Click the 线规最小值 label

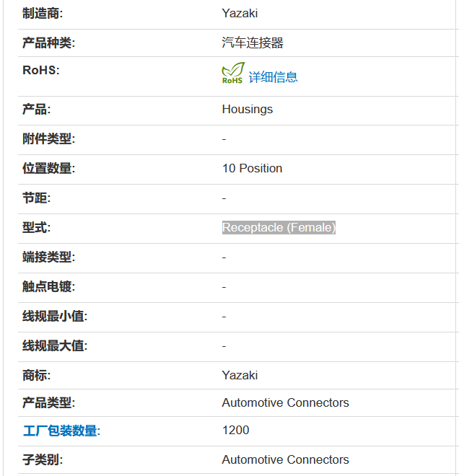[55, 317]
